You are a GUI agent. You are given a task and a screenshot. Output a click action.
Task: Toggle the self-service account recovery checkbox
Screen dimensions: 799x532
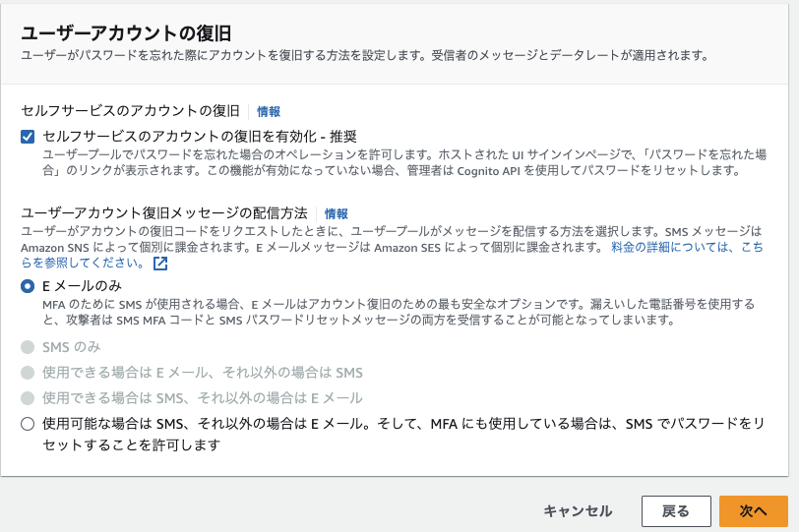click(28, 137)
